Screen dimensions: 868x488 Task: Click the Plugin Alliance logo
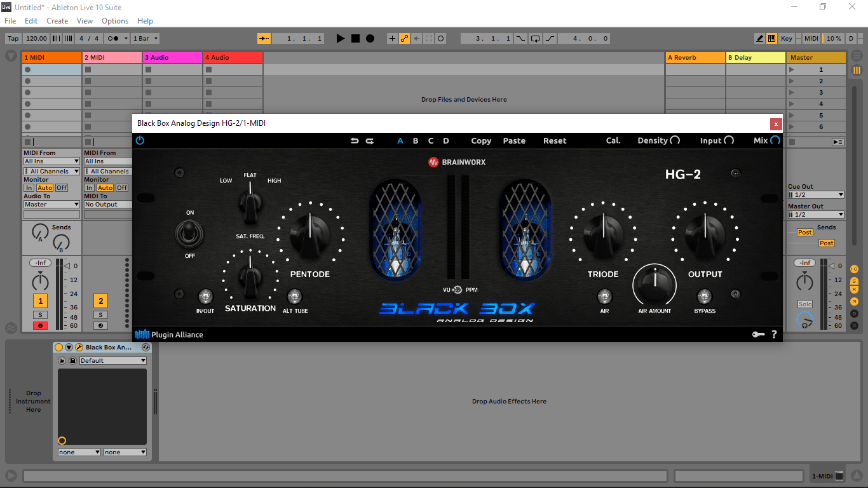pos(169,334)
